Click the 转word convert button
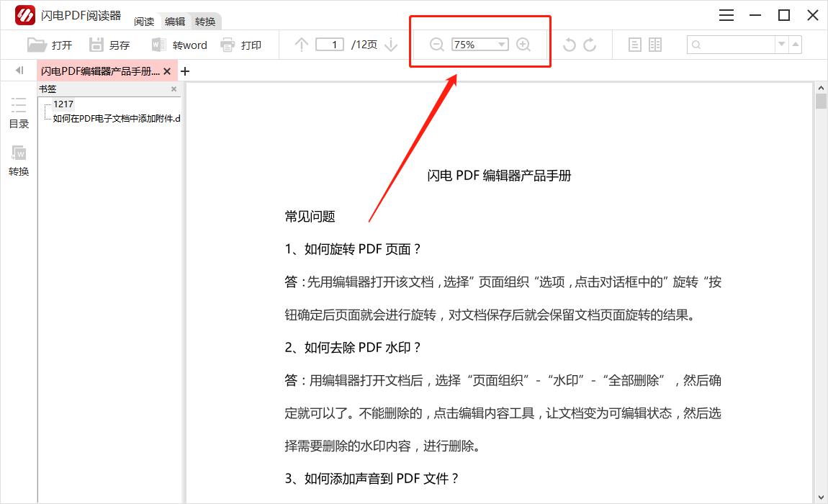Screen dimensions: 828x504 click(179, 45)
